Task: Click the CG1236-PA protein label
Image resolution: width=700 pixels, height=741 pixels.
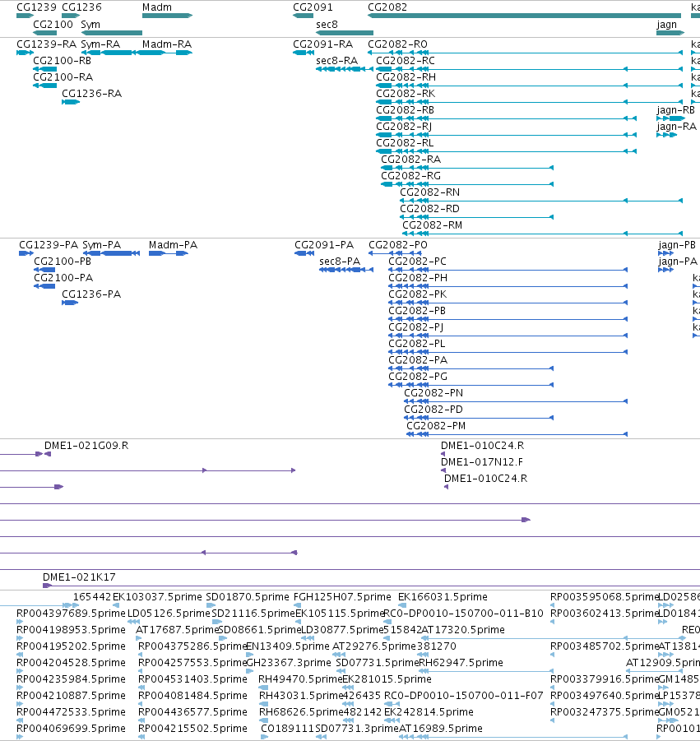Action: (x=91, y=294)
